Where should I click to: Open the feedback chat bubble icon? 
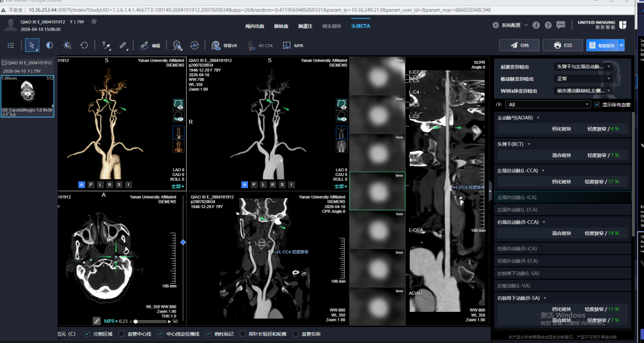tap(561, 25)
